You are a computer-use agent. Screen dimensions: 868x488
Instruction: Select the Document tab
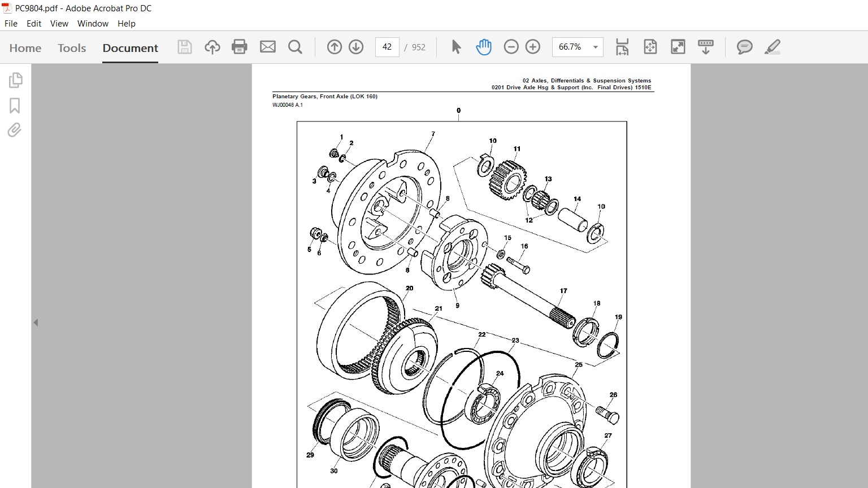pyautogui.click(x=130, y=48)
